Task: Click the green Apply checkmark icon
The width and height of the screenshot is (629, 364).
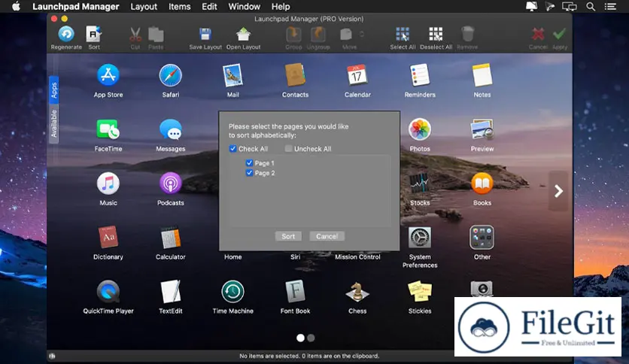Action: [x=559, y=34]
